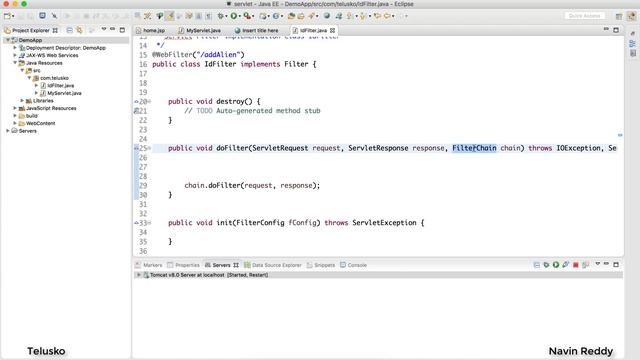Select the src folder in tree
This screenshot has height=360, width=640.
coord(36,70)
